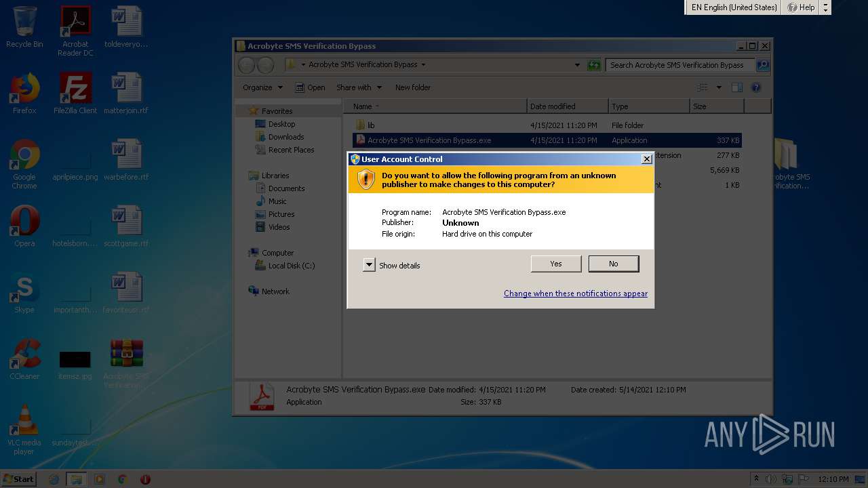The width and height of the screenshot is (868, 488).
Task: Open Acrobat Reader DC desktop shortcut
Action: click(x=75, y=31)
